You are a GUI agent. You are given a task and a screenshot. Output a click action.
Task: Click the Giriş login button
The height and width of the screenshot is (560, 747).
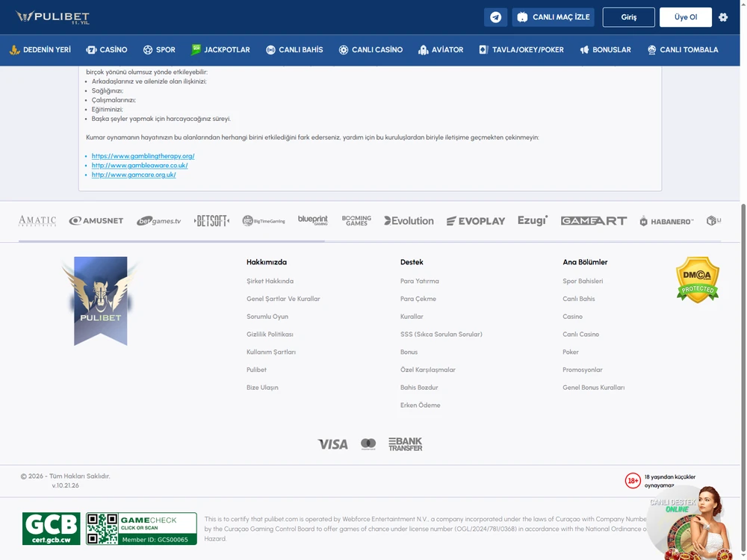click(629, 17)
